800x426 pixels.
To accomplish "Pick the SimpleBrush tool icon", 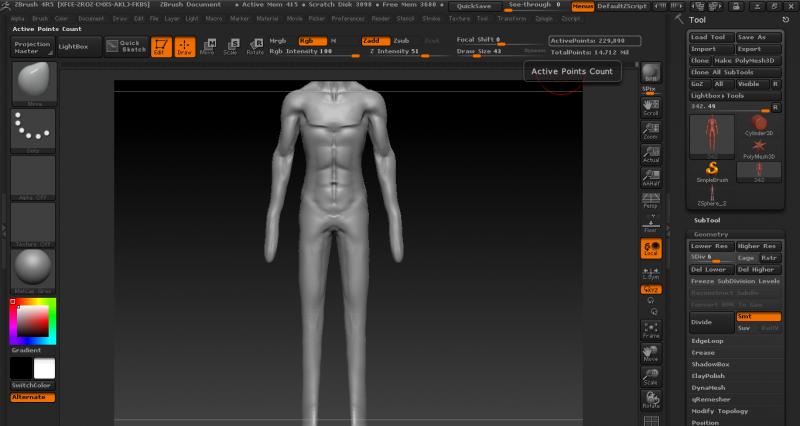I will [714, 171].
